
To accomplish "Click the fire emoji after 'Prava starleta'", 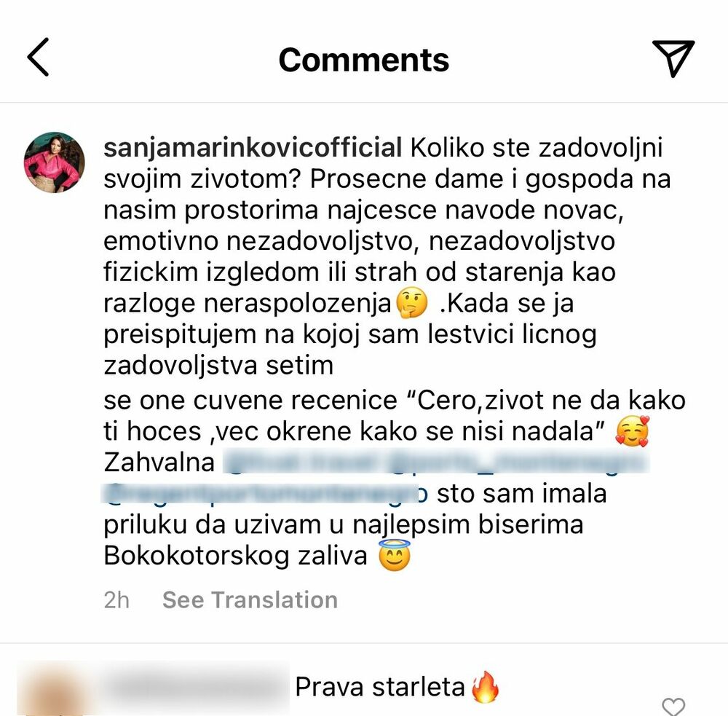I will tap(486, 687).
